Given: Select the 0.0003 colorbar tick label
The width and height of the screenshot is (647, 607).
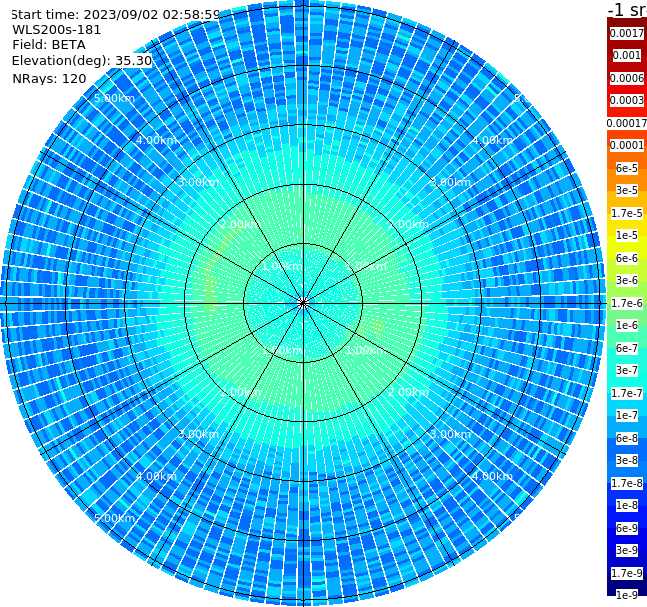Looking at the screenshot, I should click(x=627, y=100).
